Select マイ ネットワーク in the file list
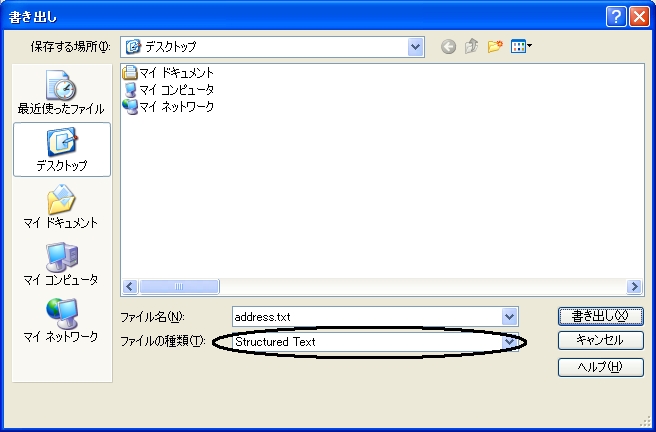 coord(168,107)
